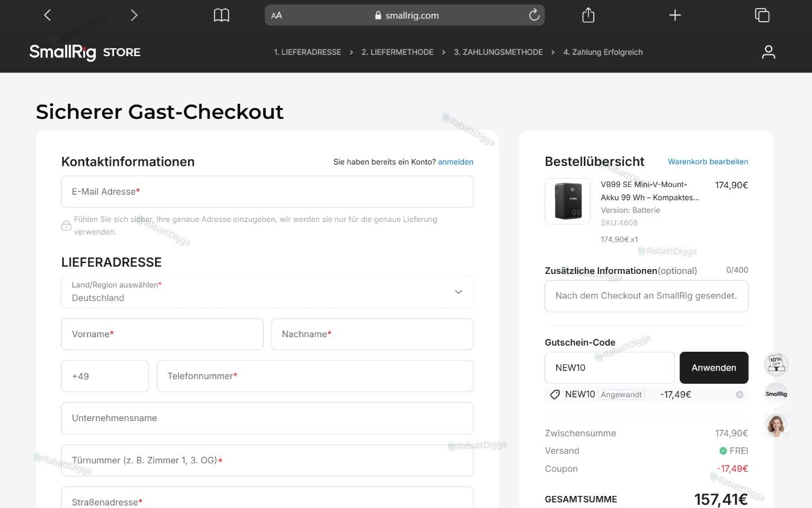Open the Safari bookmarks book icon
This screenshot has width=812, height=508.
click(x=221, y=15)
